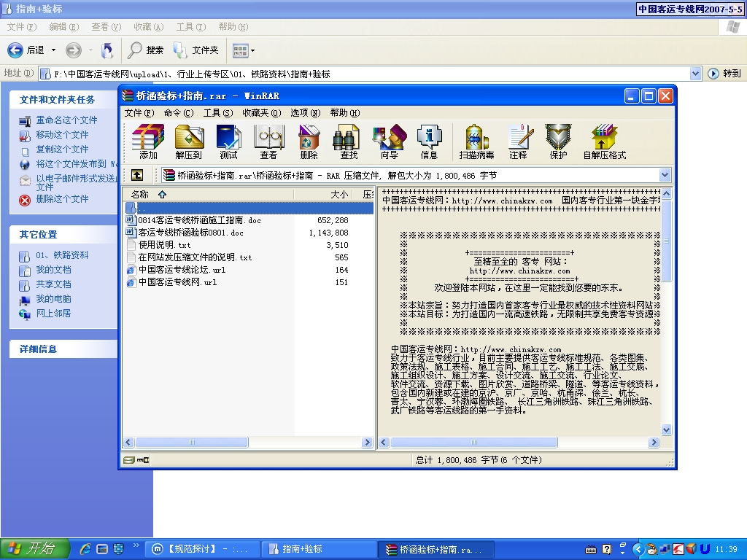
Task: Open WinRAR File (文件) menu
Action: tap(139, 113)
